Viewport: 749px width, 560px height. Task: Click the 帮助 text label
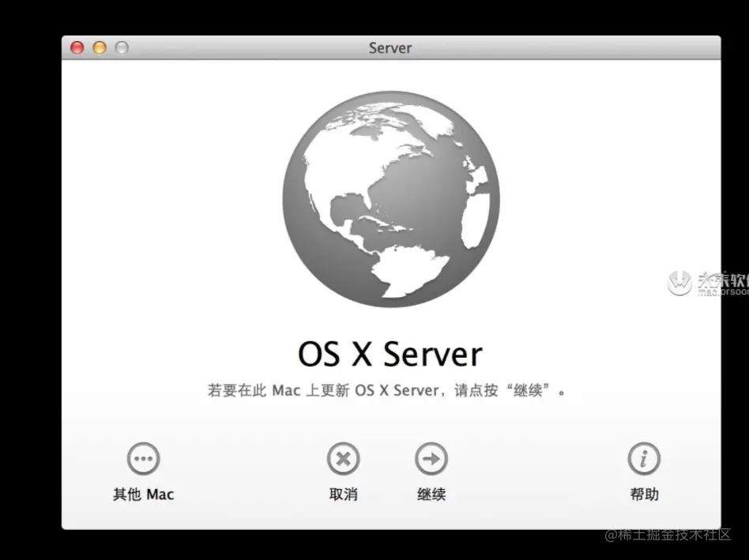click(x=644, y=494)
